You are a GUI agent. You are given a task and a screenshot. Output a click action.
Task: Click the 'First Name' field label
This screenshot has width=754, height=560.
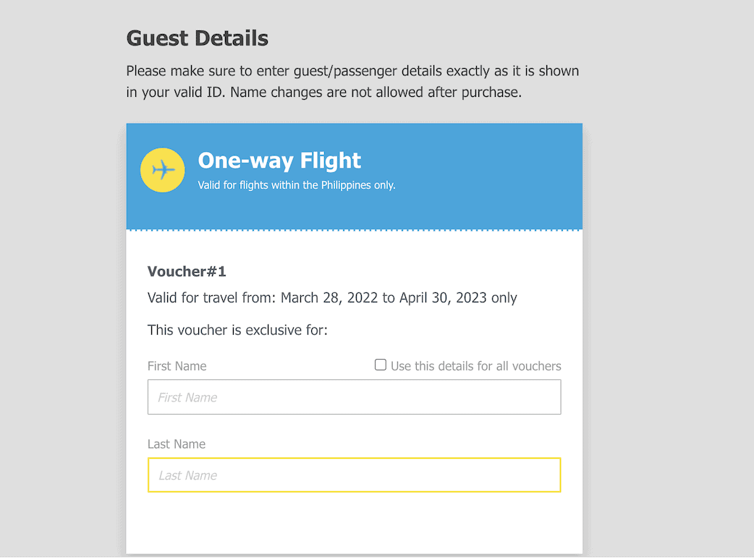click(x=177, y=366)
